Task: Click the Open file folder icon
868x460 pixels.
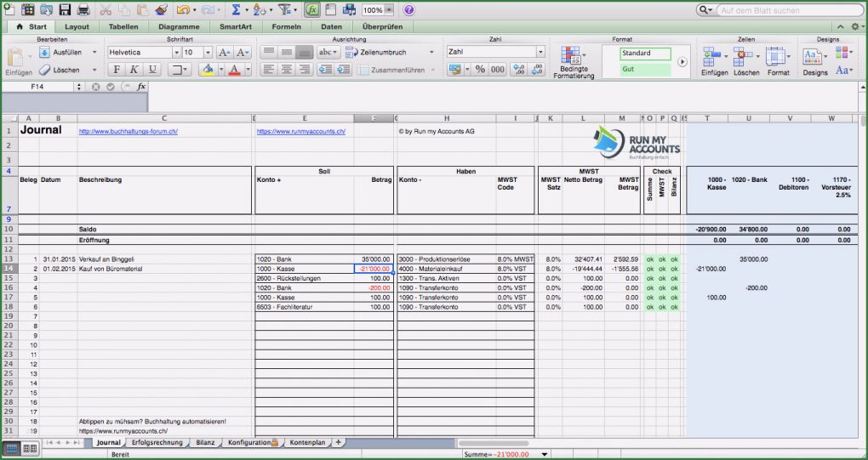Action: pyautogui.click(x=47, y=9)
